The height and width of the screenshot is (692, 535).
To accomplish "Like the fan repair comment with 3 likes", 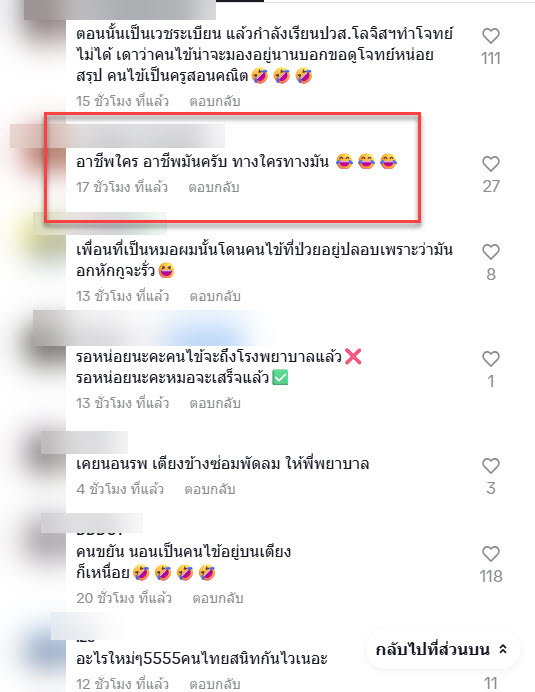I will (490, 466).
